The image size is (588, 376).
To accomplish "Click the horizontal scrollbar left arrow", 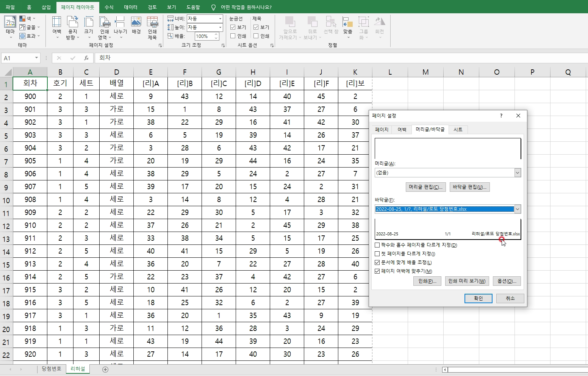I will click(x=445, y=370).
